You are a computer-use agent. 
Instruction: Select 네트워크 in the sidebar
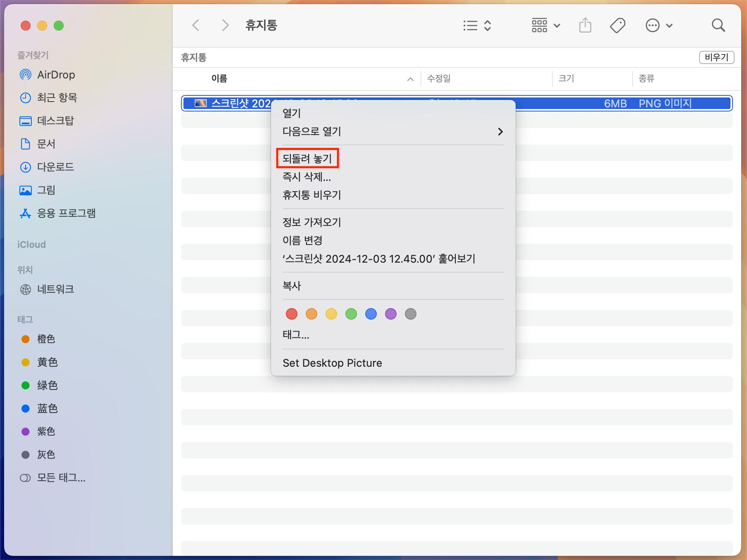(x=55, y=289)
